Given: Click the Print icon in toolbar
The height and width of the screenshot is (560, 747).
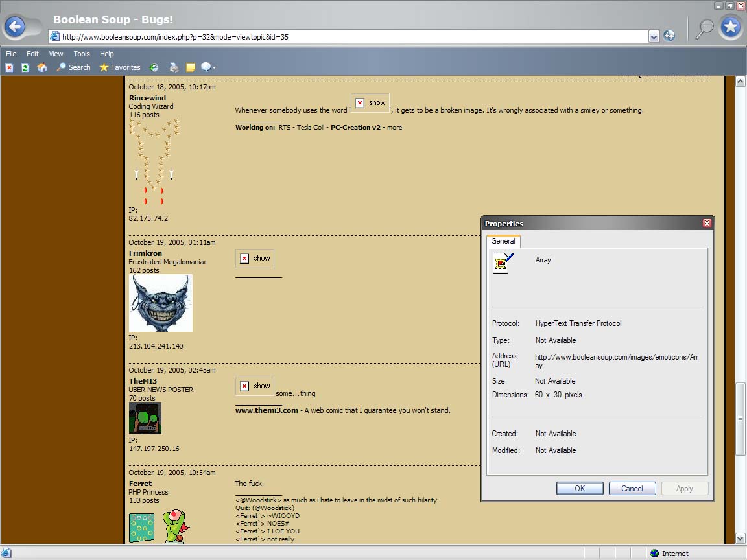Looking at the screenshot, I should [174, 67].
